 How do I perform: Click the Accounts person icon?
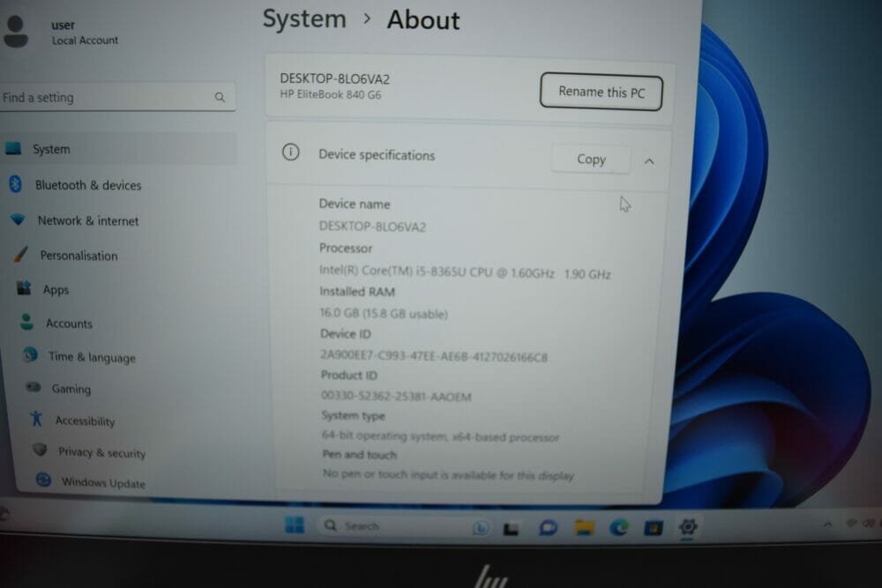pyautogui.click(x=26, y=322)
